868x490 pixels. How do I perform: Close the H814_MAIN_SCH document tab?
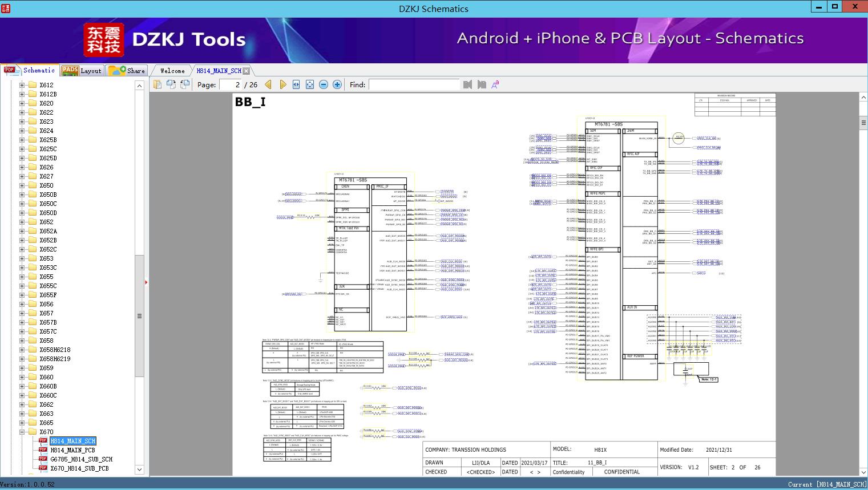click(247, 71)
